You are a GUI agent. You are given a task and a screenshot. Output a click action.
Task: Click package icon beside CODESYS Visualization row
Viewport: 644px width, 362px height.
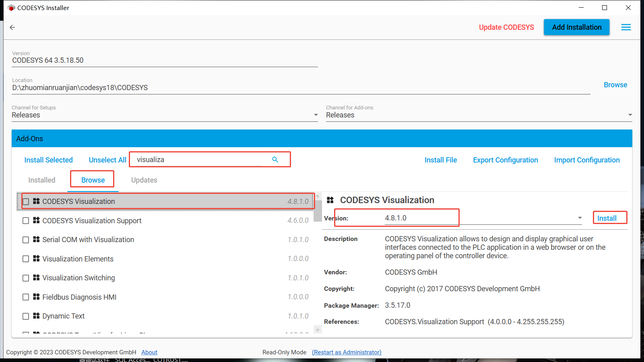[36, 201]
